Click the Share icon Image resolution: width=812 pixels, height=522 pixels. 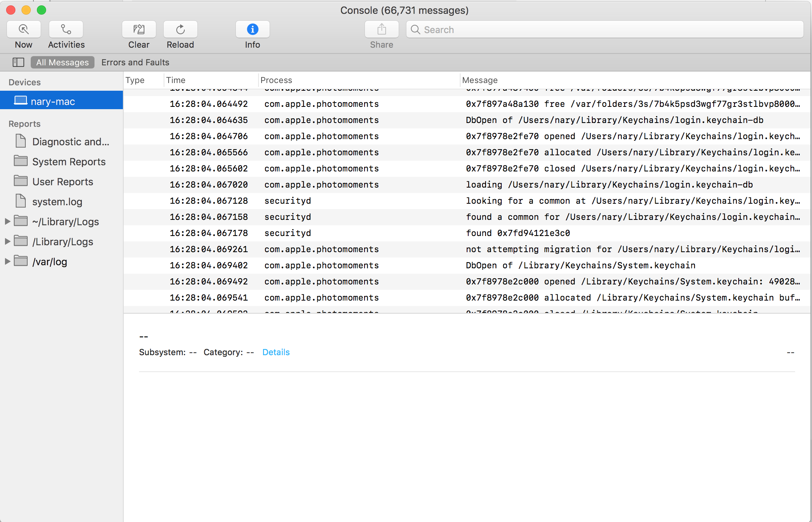(x=381, y=29)
